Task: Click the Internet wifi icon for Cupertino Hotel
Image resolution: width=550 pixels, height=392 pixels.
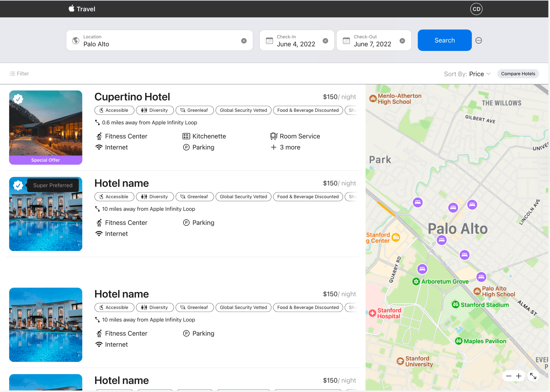Action: [99, 147]
